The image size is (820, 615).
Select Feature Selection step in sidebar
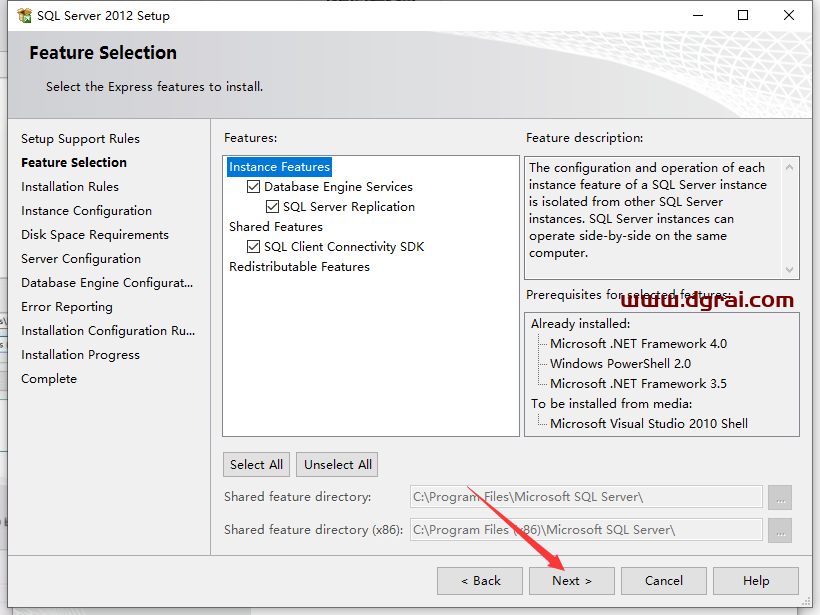74,163
